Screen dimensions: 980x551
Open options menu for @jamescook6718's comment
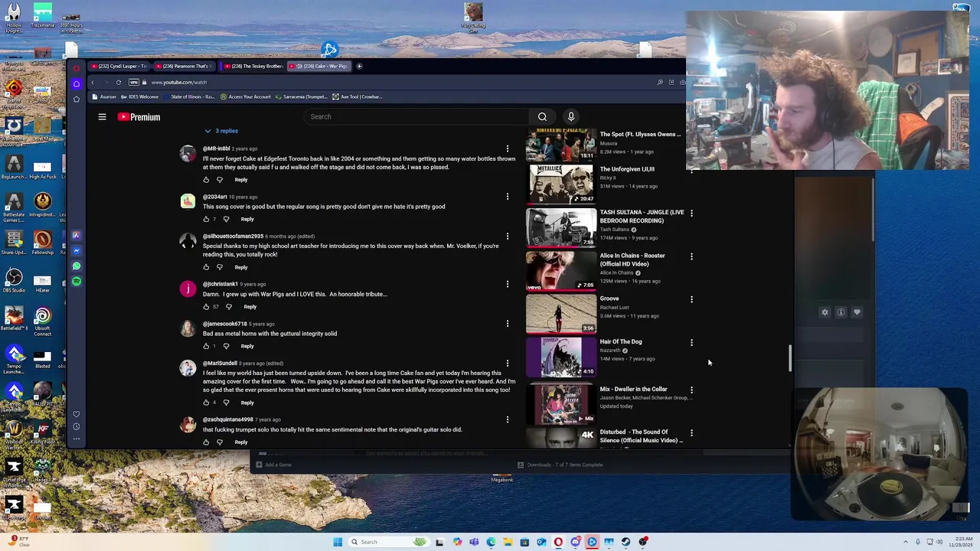[x=507, y=324]
